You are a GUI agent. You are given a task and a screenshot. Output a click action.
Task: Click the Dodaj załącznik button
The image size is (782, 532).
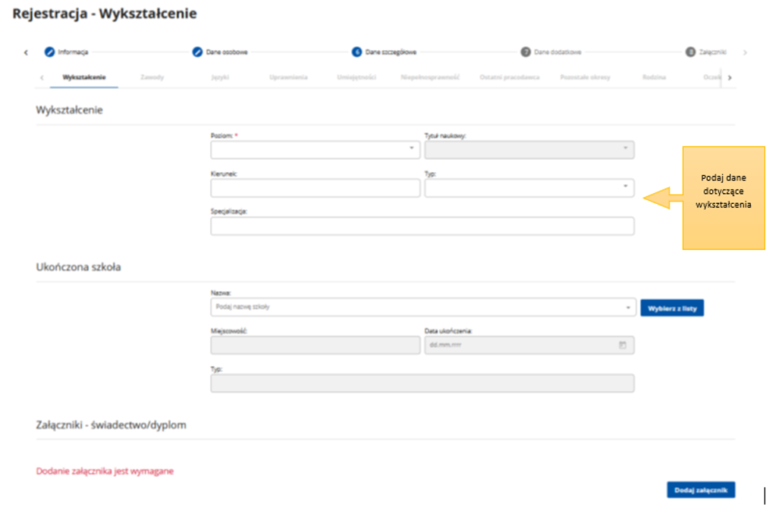(x=701, y=490)
